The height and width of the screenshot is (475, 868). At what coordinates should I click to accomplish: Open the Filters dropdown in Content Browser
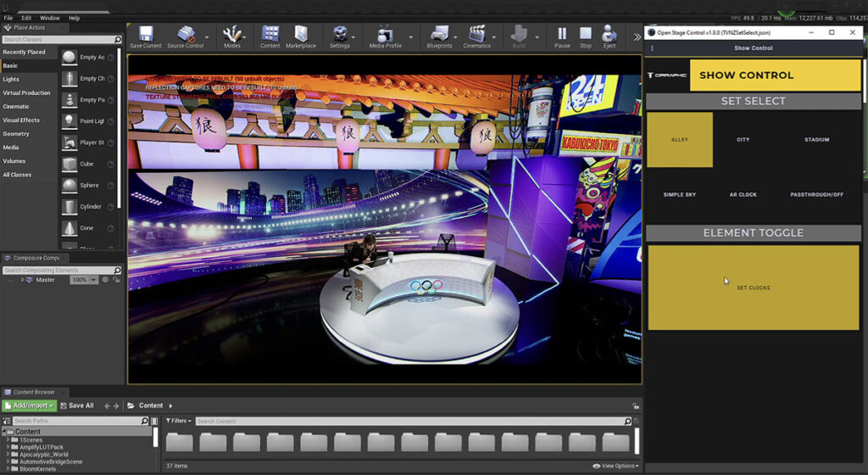(x=178, y=421)
